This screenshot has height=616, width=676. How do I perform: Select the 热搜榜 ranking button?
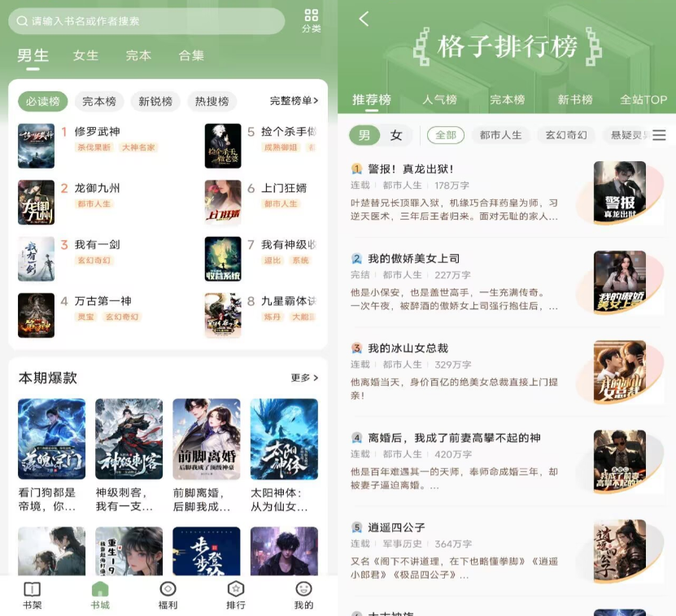click(x=212, y=101)
